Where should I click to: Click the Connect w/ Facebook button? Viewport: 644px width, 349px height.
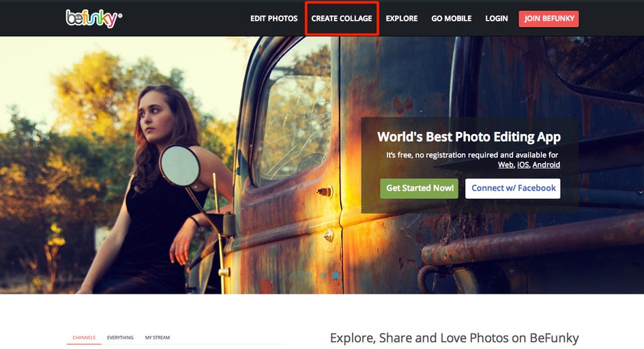coord(513,189)
